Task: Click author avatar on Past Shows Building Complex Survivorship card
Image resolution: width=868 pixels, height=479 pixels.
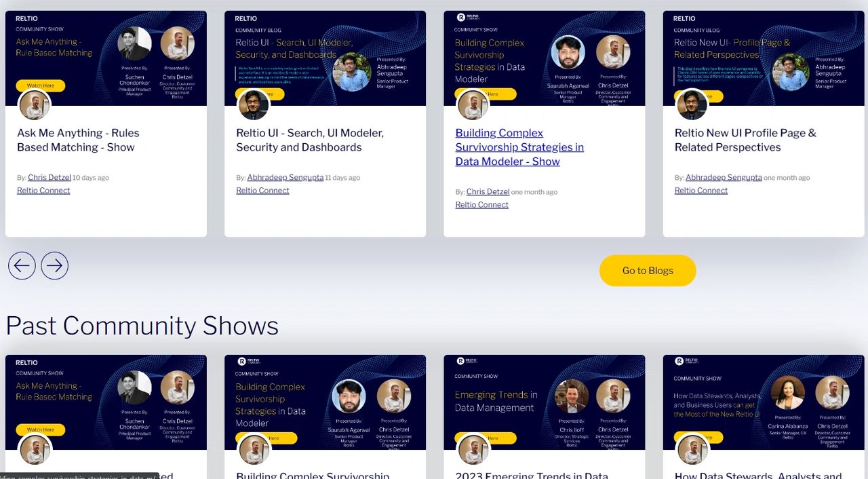Action: 254,449
